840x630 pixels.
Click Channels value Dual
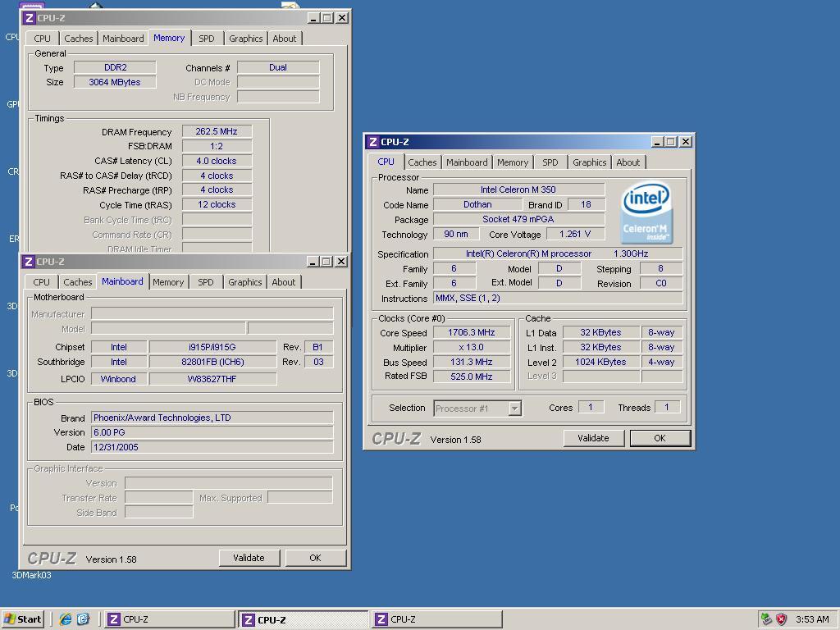278,67
